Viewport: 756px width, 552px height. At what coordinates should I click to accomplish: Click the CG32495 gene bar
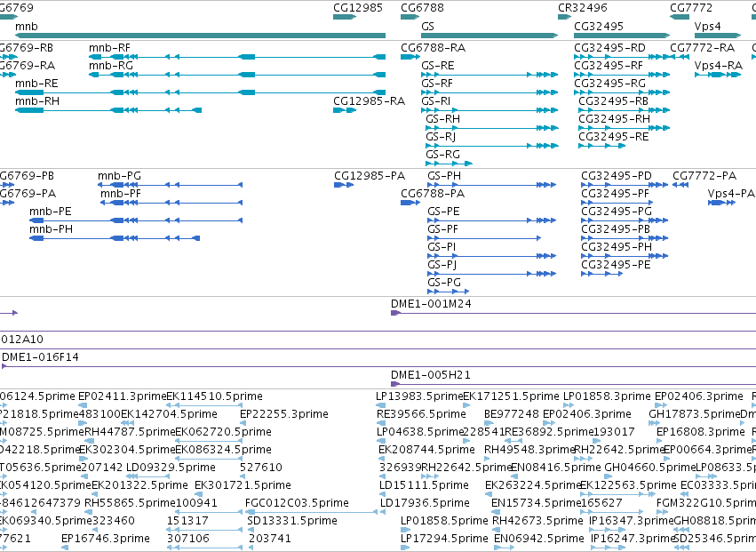[x=622, y=36]
